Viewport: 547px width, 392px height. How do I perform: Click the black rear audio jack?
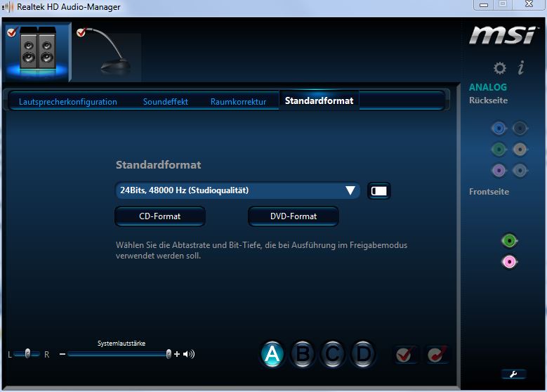[520, 129]
